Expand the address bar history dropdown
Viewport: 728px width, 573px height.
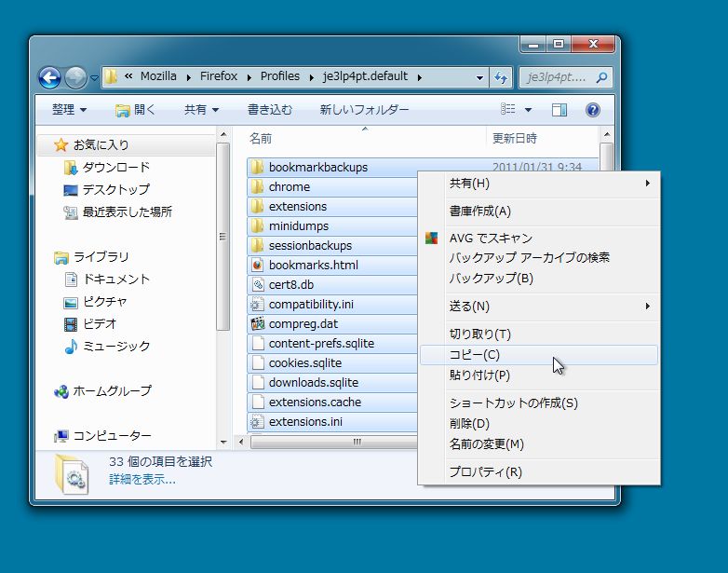point(479,77)
